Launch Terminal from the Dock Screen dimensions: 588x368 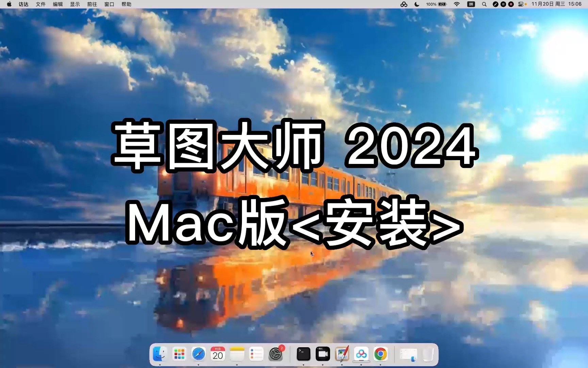[303, 354]
